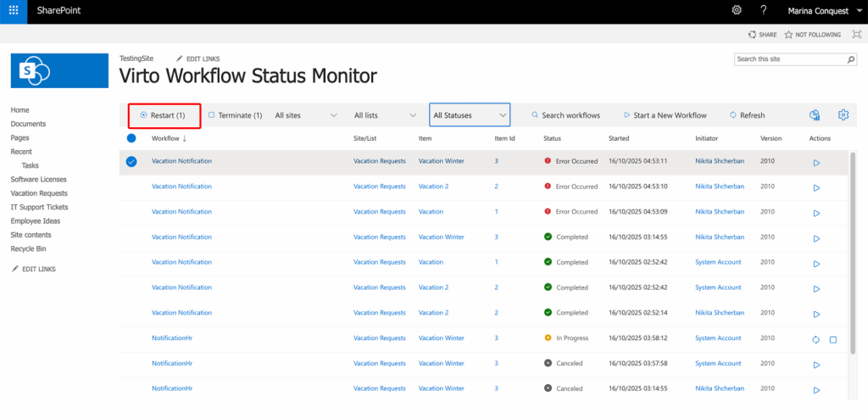Image resolution: width=868 pixels, height=418 pixels.
Task: Open the All Statuses dropdown
Action: [x=470, y=114]
